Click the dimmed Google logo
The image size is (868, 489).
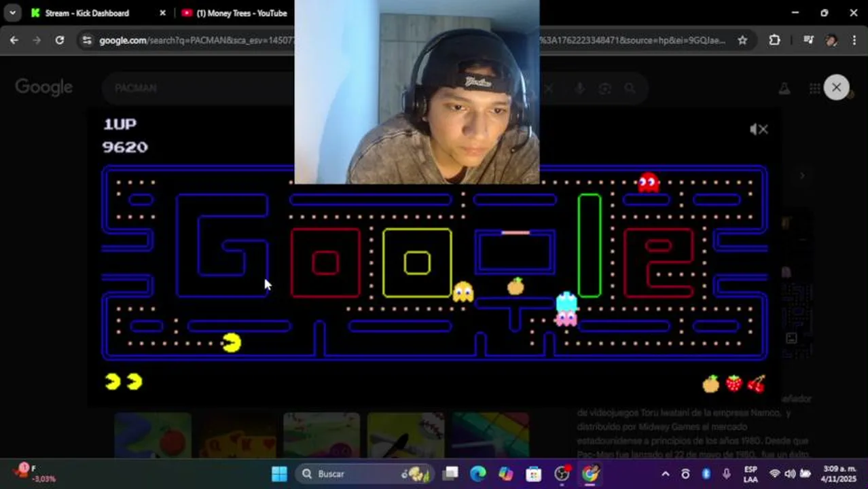(44, 88)
